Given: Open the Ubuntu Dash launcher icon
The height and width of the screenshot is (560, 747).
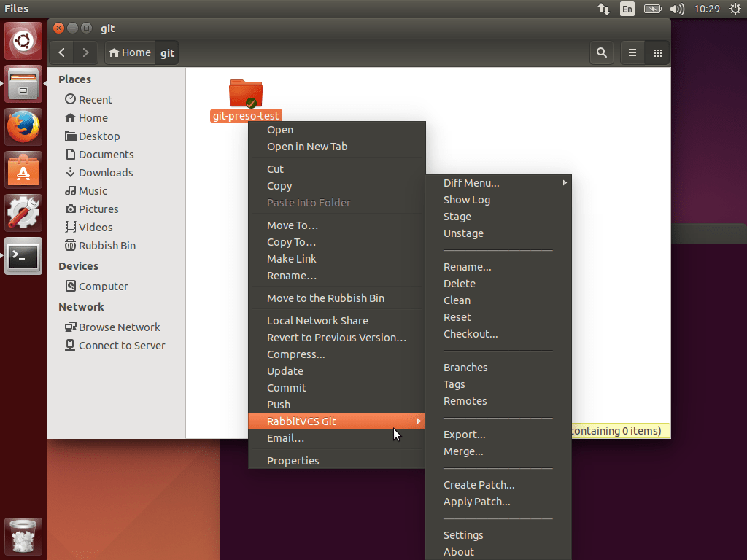Looking at the screenshot, I should [23, 41].
